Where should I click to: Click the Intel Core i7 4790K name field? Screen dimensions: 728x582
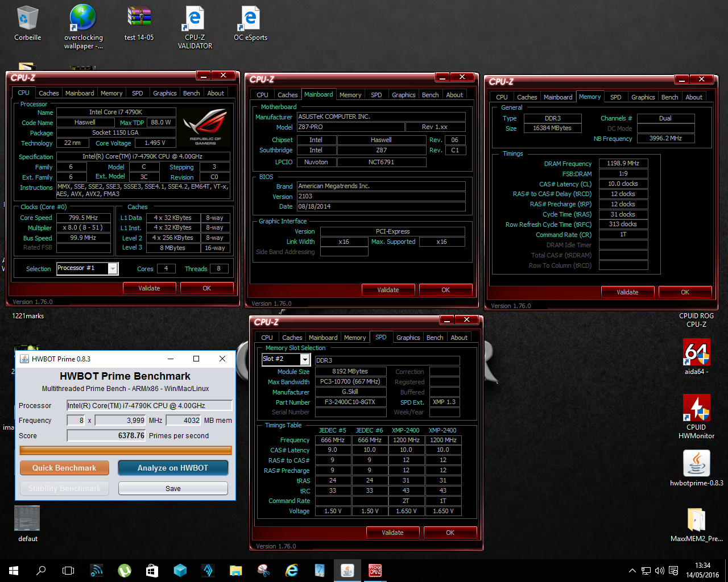(x=115, y=113)
